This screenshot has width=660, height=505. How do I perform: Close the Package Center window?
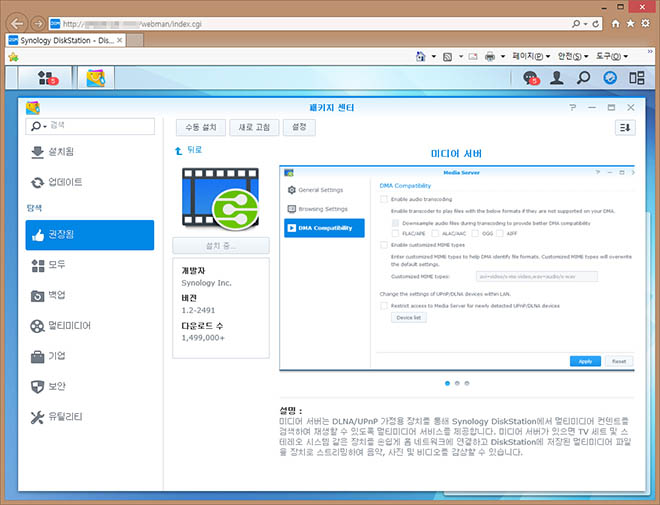[x=631, y=107]
